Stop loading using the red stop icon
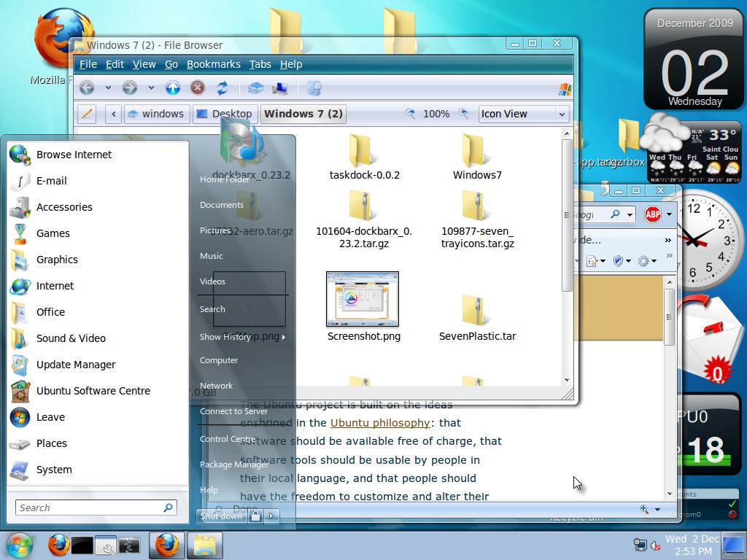This screenshot has height=560, width=747. pyautogui.click(x=197, y=86)
